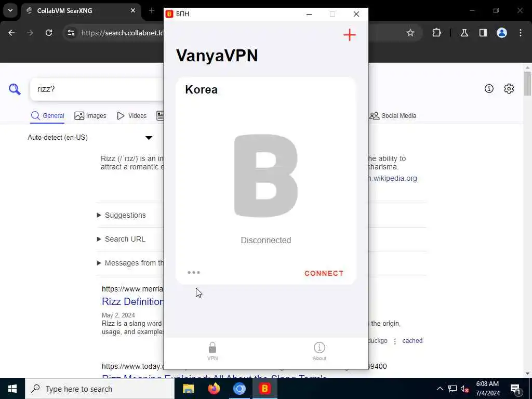Focus the search box containing rizz?
532x399 pixels.
97,89
